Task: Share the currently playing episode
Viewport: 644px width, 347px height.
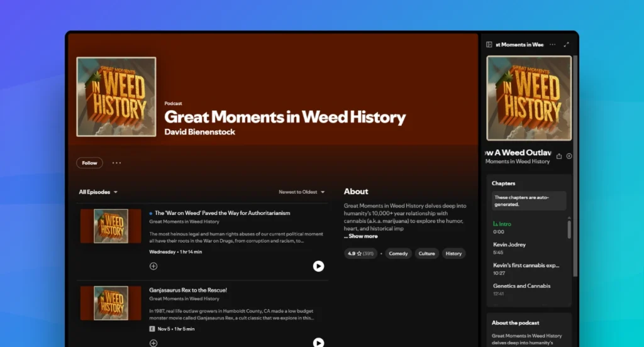Action: pyautogui.click(x=559, y=156)
